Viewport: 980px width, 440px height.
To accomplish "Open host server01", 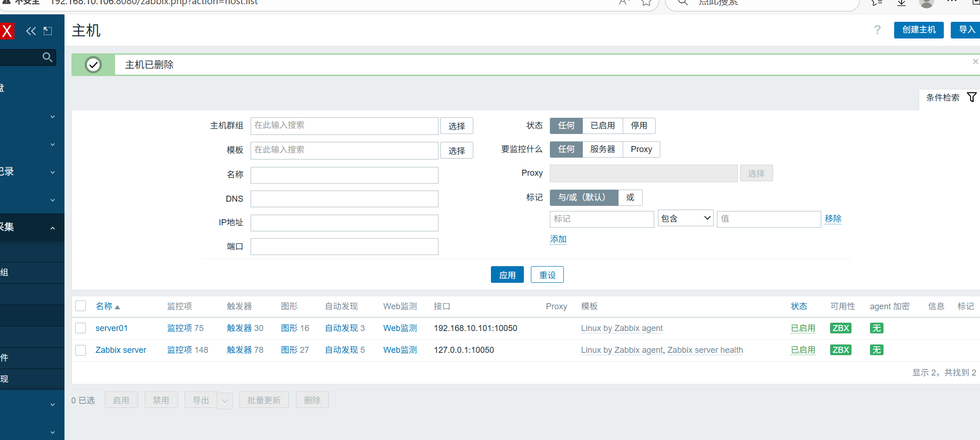I will 111,328.
